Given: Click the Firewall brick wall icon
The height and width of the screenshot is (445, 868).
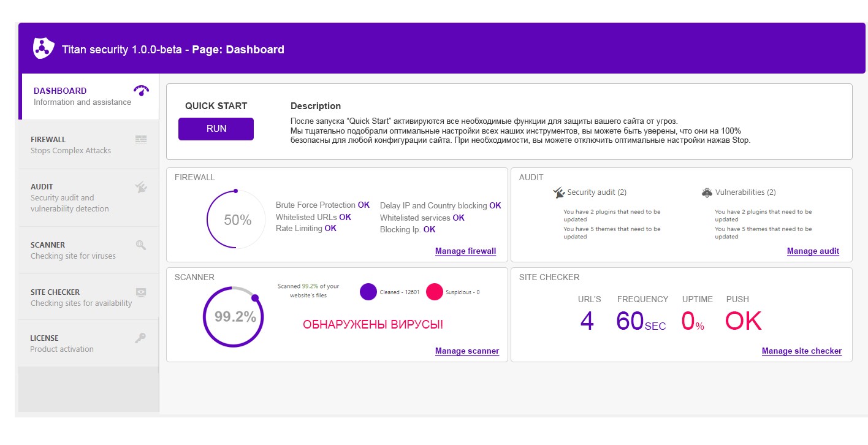Looking at the screenshot, I should coord(141,140).
